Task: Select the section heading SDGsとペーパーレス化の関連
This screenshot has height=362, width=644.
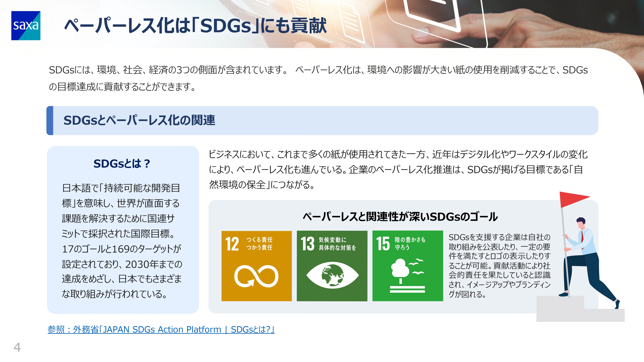Action: pos(139,120)
